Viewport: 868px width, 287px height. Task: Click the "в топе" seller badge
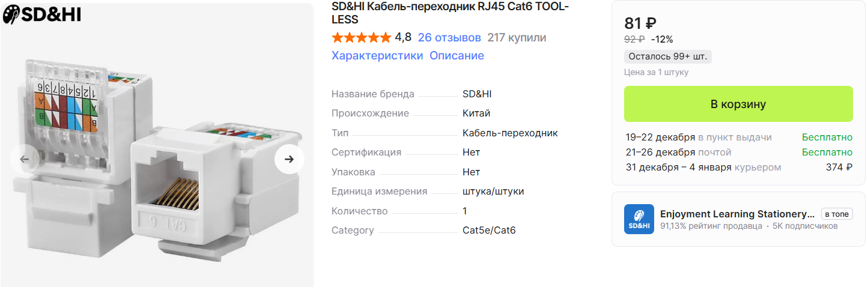pyautogui.click(x=837, y=214)
